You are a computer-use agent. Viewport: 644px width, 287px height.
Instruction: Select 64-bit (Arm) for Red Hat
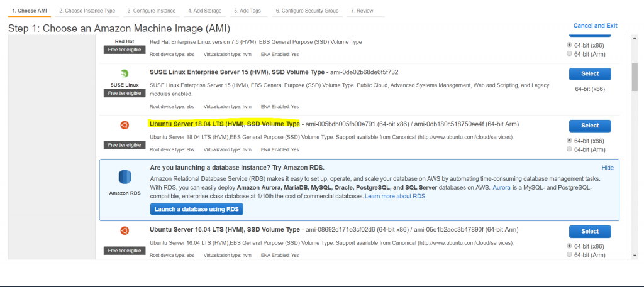pyautogui.click(x=569, y=54)
